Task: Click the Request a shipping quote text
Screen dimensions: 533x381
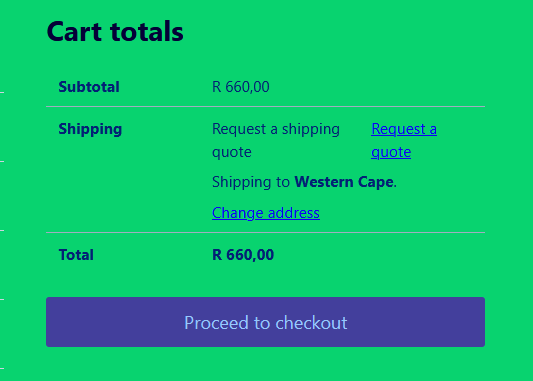Action: coord(276,140)
